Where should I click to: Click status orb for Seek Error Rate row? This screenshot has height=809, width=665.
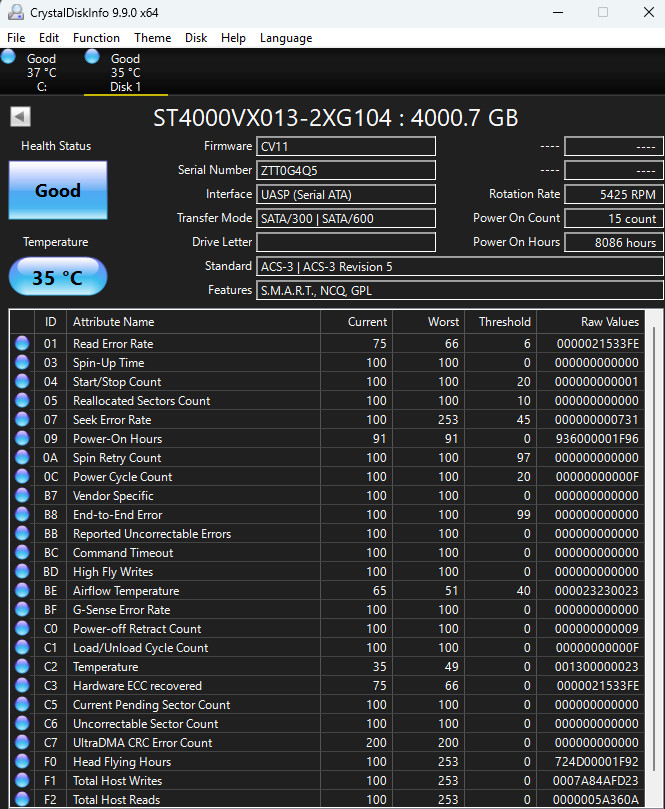(22, 419)
